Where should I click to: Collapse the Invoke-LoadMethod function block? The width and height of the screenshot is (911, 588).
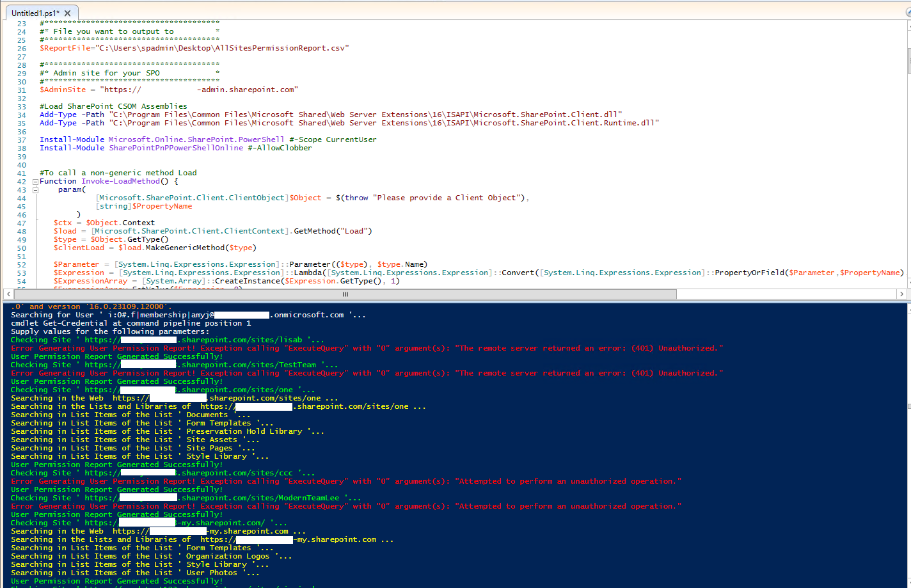point(35,182)
